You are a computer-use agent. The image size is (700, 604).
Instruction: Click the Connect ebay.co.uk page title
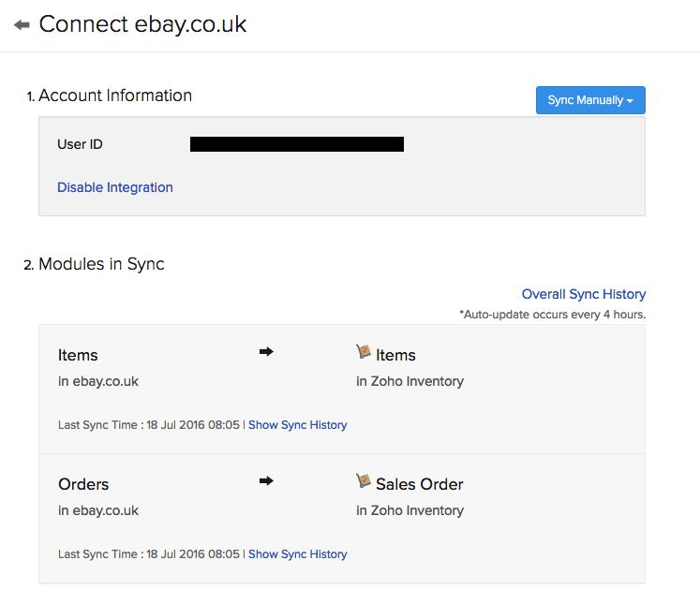pos(142,24)
